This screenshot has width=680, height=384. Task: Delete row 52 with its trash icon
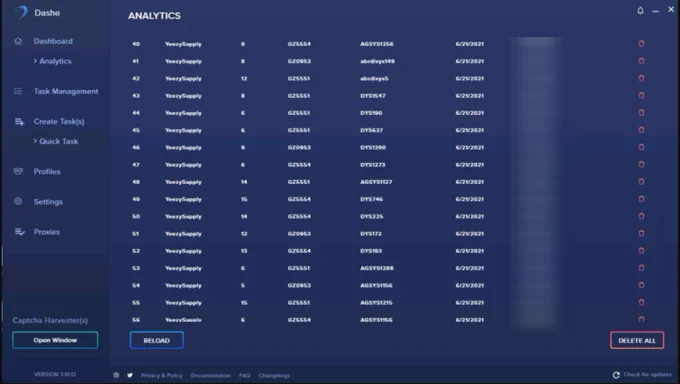(x=641, y=250)
